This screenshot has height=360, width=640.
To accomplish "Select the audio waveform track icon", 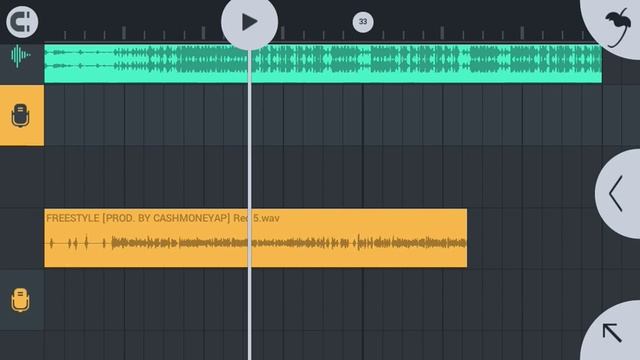I will pyautogui.click(x=20, y=56).
